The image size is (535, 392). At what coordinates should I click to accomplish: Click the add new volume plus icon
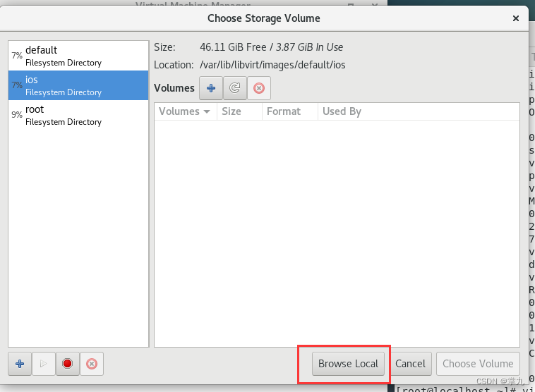(x=211, y=88)
